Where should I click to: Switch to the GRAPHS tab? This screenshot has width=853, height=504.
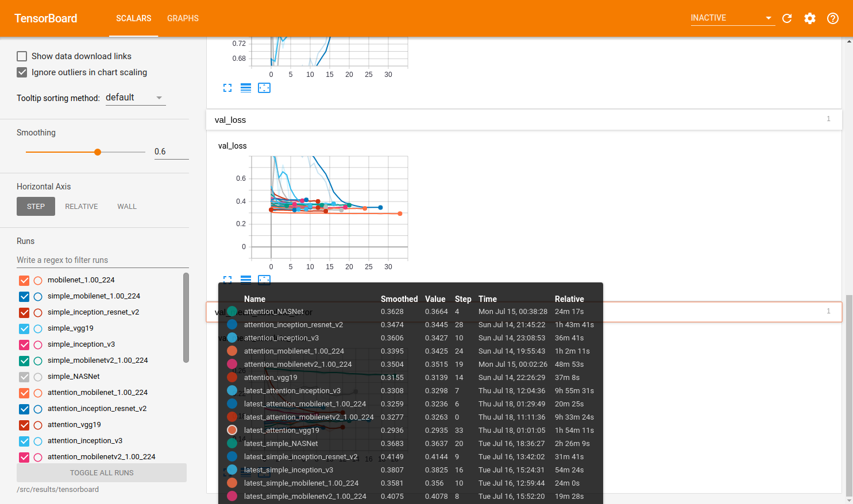pos(183,18)
